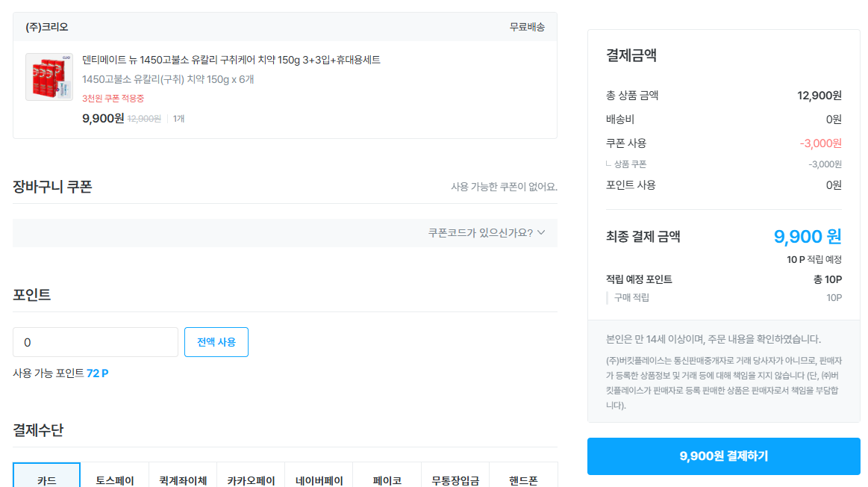Expand the 쿠폰코드가 있으신가요? section
The height and width of the screenshot is (487, 868).
click(487, 233)
